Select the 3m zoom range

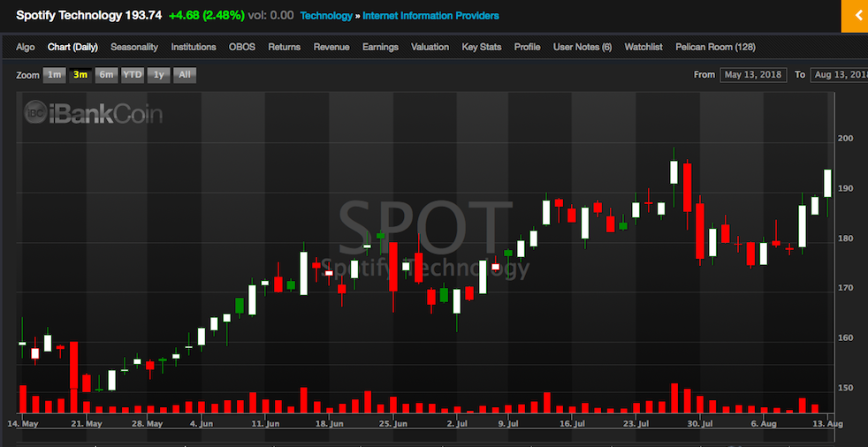pyautogui.click(x=80, y=75)
